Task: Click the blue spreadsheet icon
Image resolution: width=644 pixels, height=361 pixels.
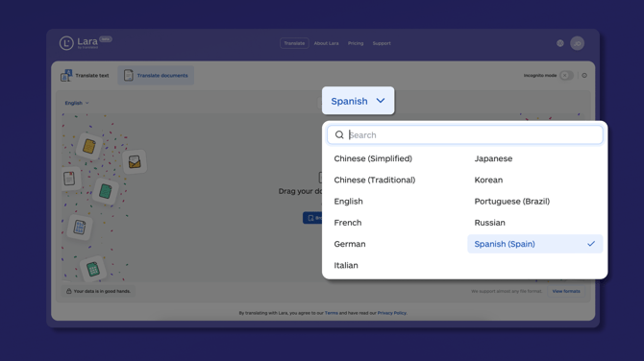Action: point(79,227)
